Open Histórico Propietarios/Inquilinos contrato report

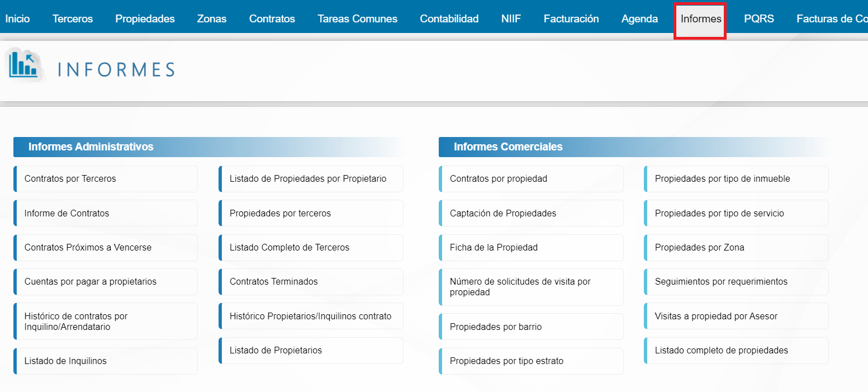(311, 317)
